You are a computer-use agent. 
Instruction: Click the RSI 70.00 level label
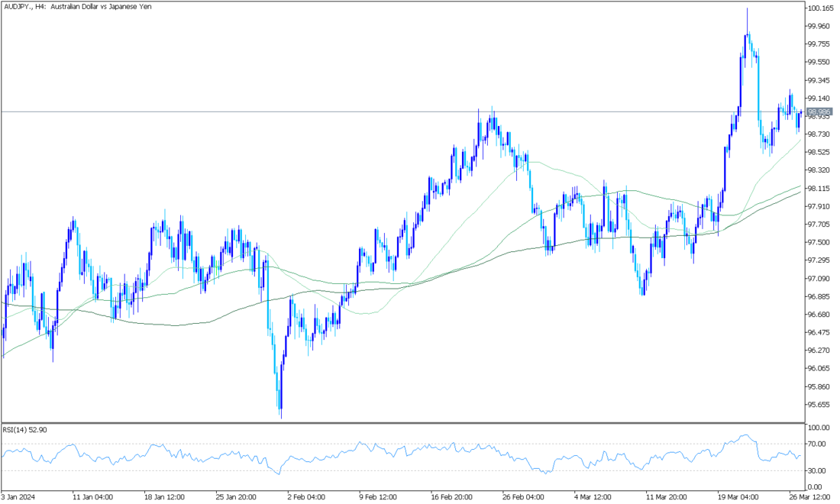pyautogui.click(x=816, y=444)
